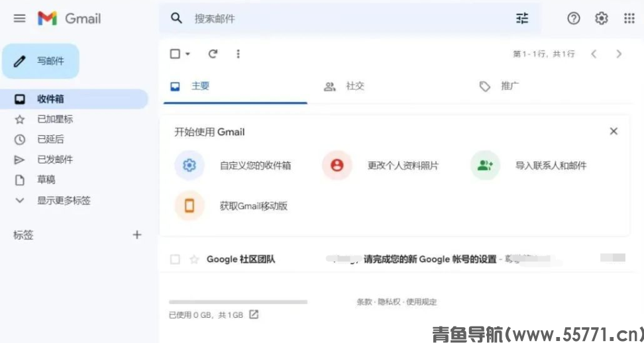Star the Google 社区团队 email
This screenshot has height=343, width=644.
[194, 260]
